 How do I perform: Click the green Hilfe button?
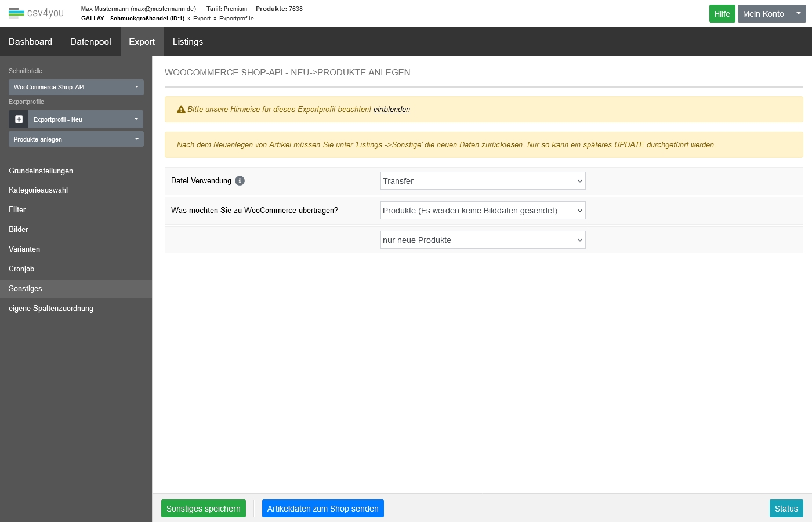722,14
